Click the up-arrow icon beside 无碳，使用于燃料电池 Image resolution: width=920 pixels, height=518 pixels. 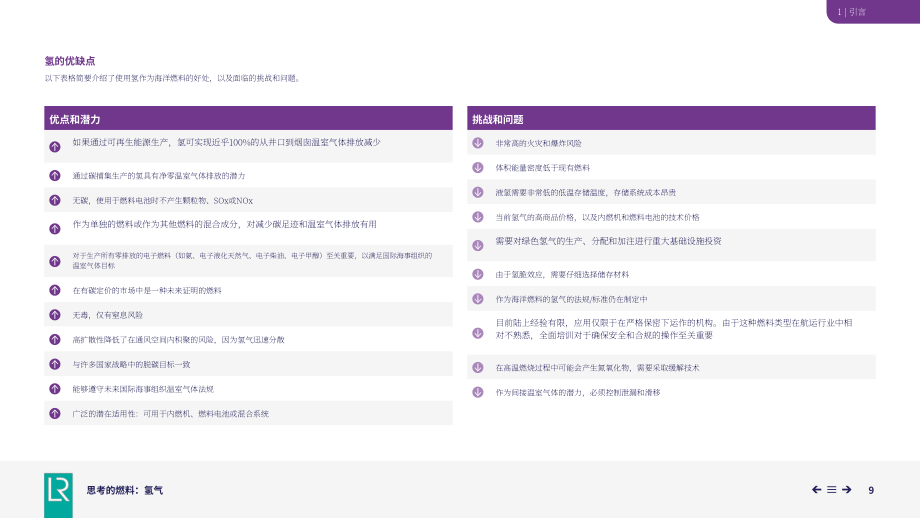55,200
